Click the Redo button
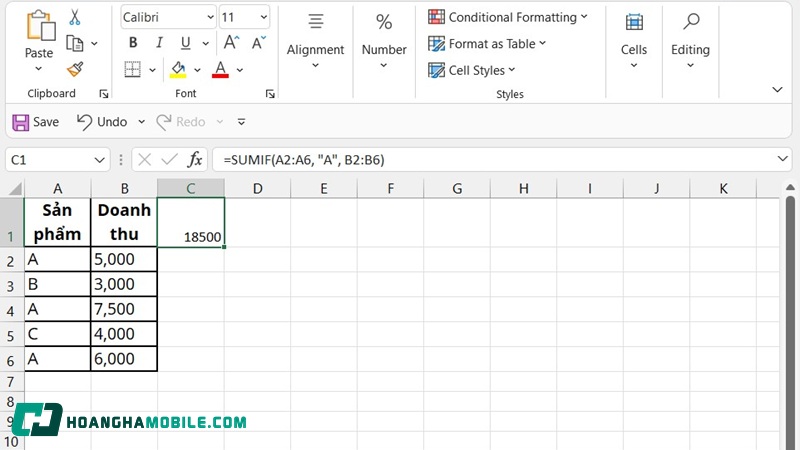 pyautogui.click(x=181, y=122)
